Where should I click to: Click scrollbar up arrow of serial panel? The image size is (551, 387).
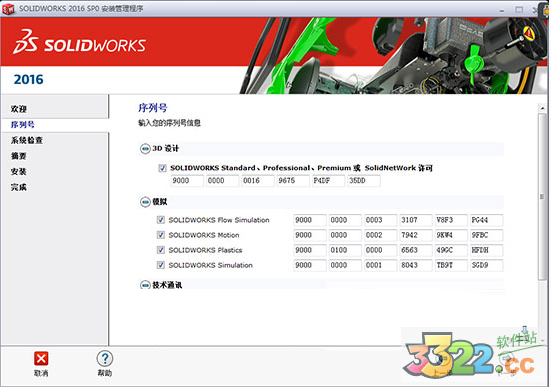[542, 109]
